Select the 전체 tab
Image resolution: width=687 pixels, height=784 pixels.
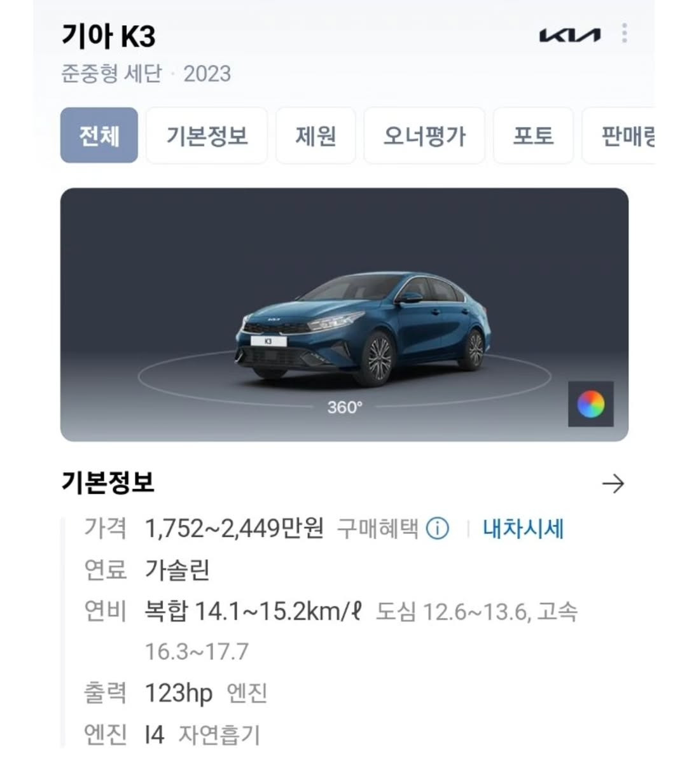[99, 136]
